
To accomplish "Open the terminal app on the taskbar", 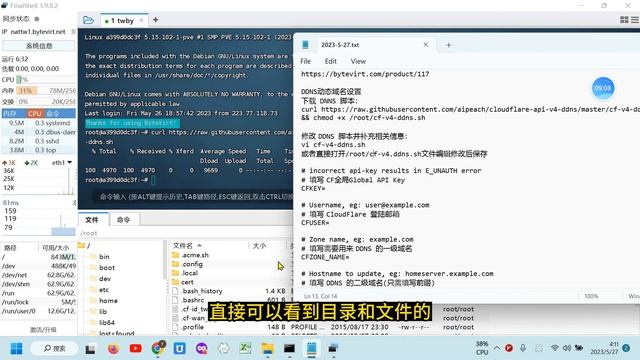I will 289,349.
